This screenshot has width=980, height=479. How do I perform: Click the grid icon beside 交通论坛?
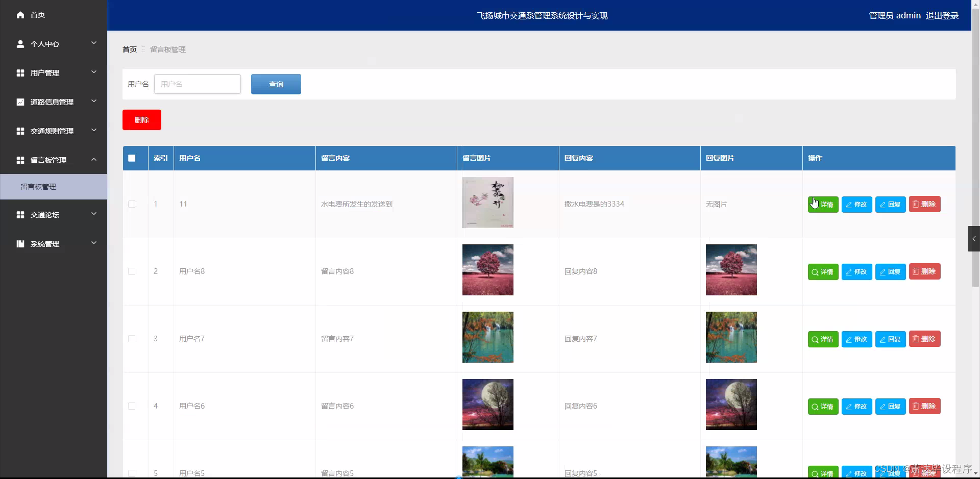(20, 215)
